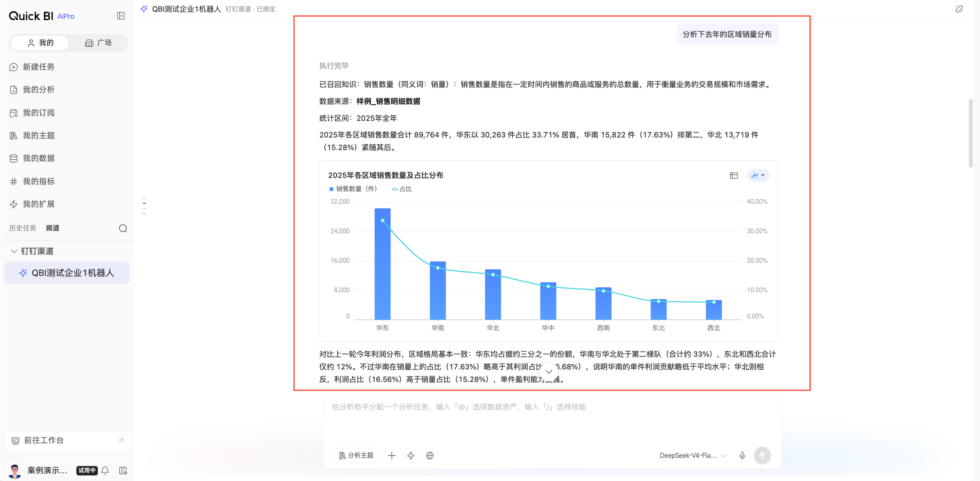Click the 我的扩展 lightning icon
980x481 pixels.
(14, 204)
